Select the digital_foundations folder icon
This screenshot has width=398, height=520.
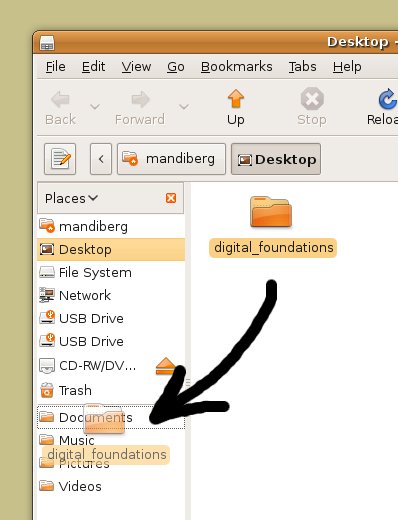click(x=271, y=212)
